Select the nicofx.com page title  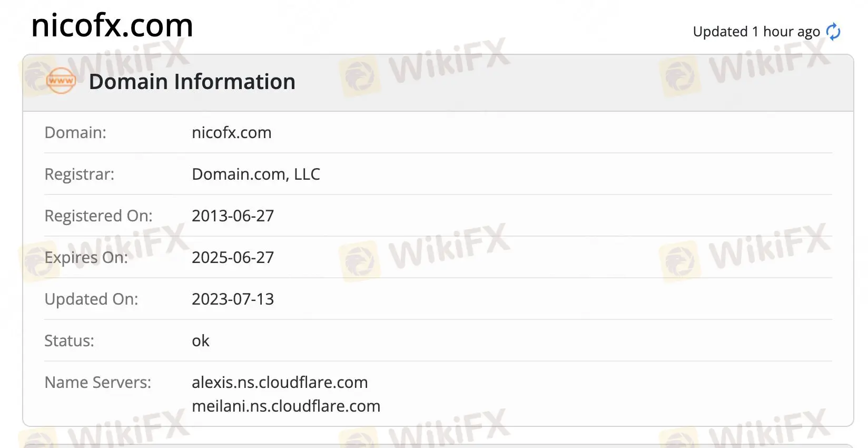(x=112, y=25)
